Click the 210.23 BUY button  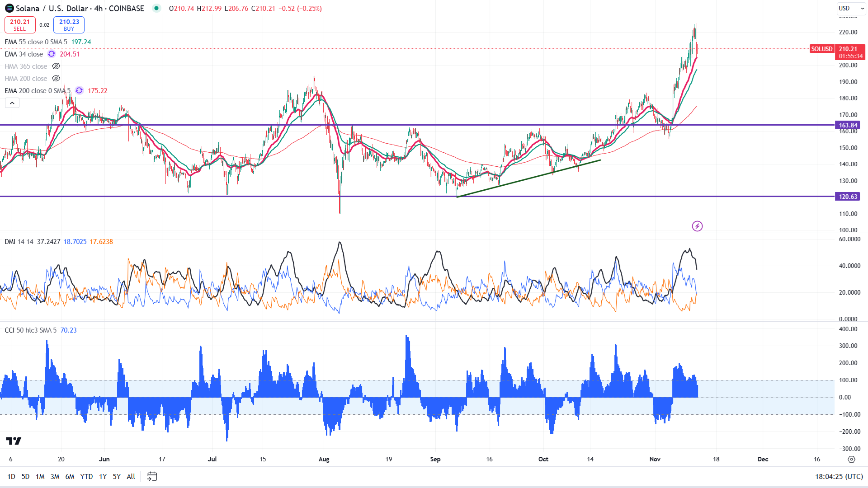(69, 25)
